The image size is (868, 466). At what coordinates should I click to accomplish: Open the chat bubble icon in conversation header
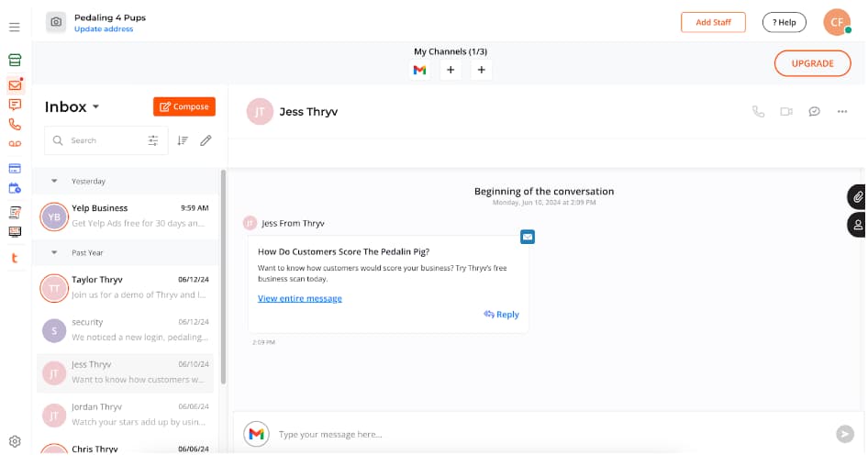coord(814,111)
